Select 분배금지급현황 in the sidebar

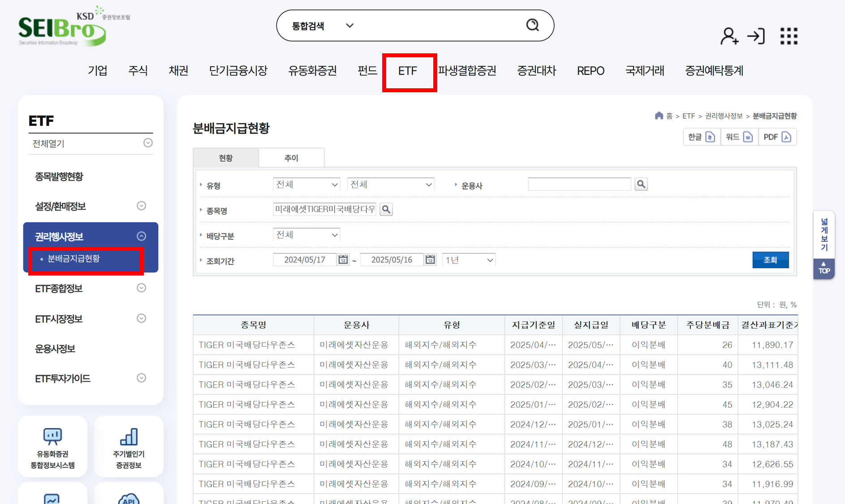[x=74, y=258]
